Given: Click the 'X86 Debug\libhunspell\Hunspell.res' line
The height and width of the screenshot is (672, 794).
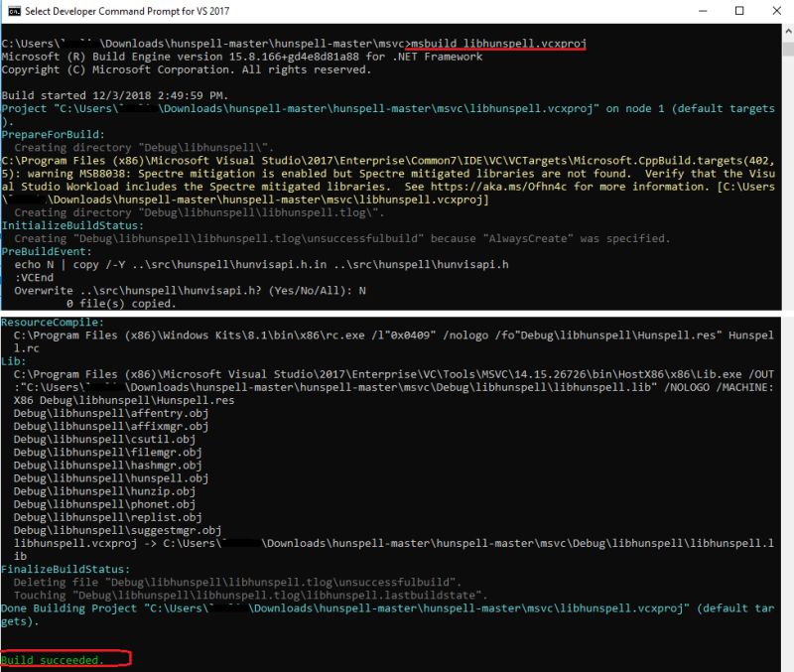Looking at the screenshot, I should click(x=124, y=400).
